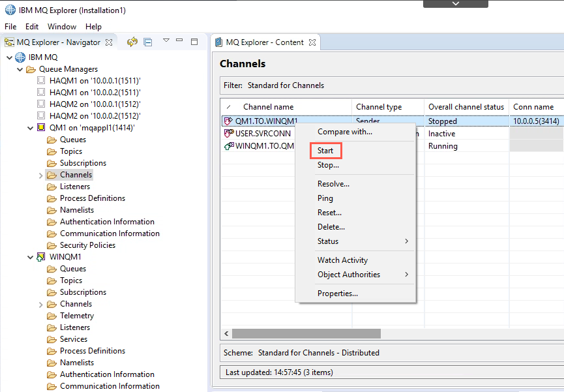The height and width of the screenshot is (392, 564).
Task: Collapse the IBM MQ root node
Action: [9, 57]
